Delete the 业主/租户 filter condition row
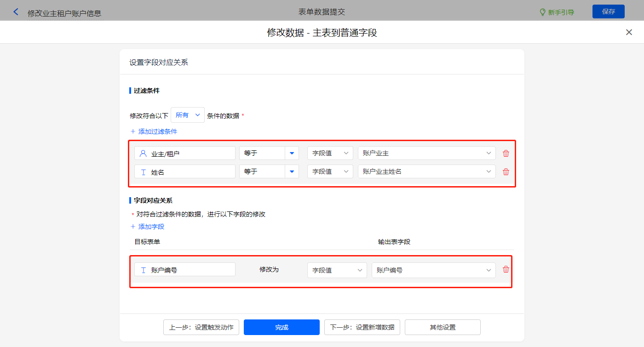This screenshot has width=644, height=347. (506, 154)
